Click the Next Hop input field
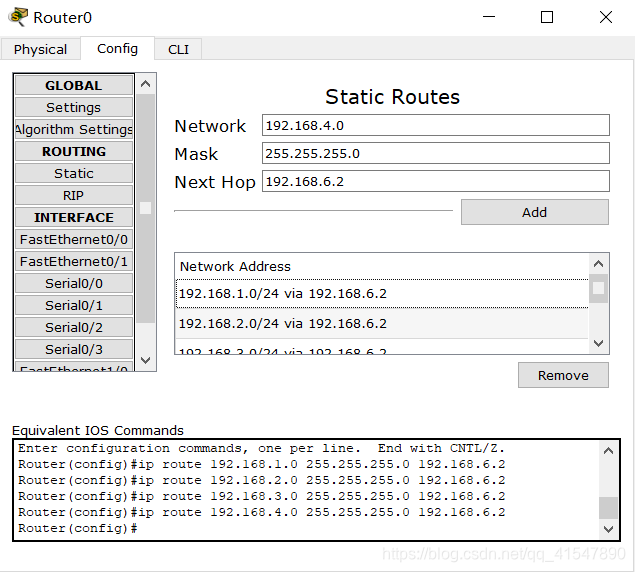This screenshot has height=572, width=635. tap(436, 181)
